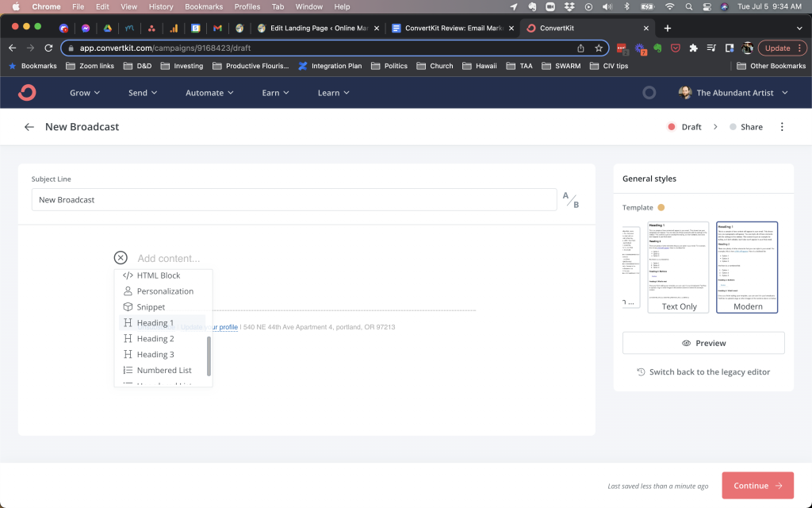Click the Add content placeholder text
The width and height of the screenshot is (812, 508).
(168, 258)
